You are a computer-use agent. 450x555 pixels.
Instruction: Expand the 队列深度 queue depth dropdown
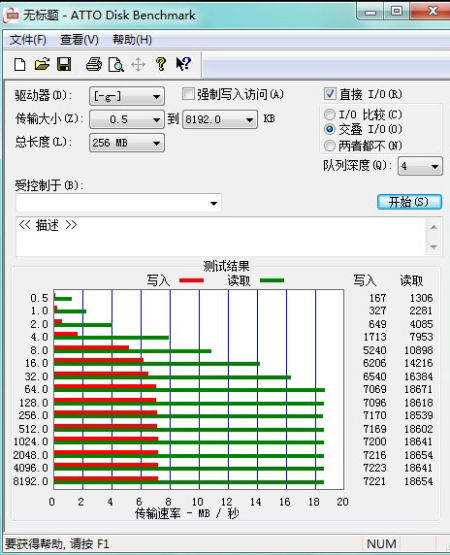(420, 166)
